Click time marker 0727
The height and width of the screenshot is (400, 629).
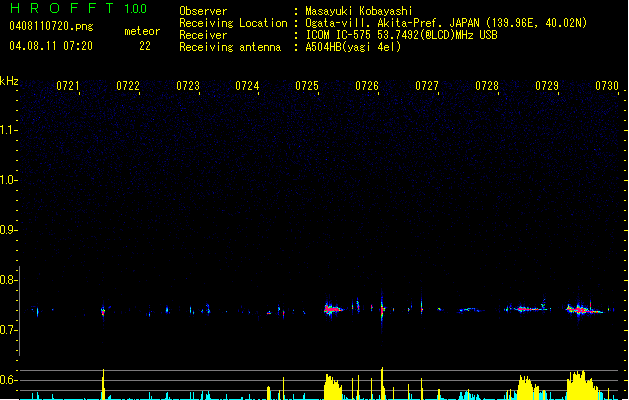click(x=427, y=85)
